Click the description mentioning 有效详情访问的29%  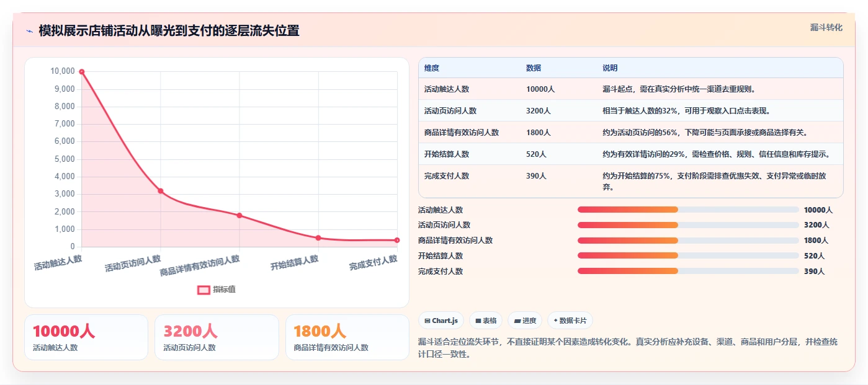coord(717,154)
